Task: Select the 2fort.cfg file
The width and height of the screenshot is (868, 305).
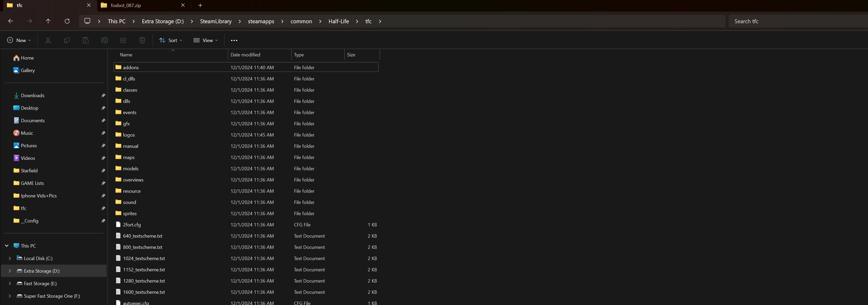Action: [x=132, y=225]
